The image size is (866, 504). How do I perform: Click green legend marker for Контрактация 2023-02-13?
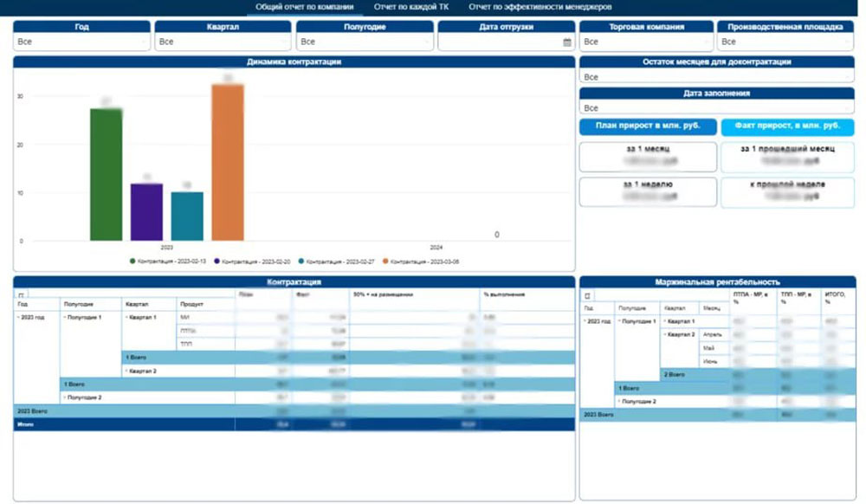(x=132, y=261)
